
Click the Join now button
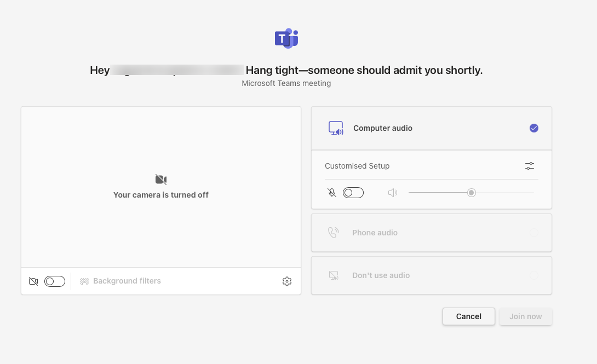pos(525,316)
